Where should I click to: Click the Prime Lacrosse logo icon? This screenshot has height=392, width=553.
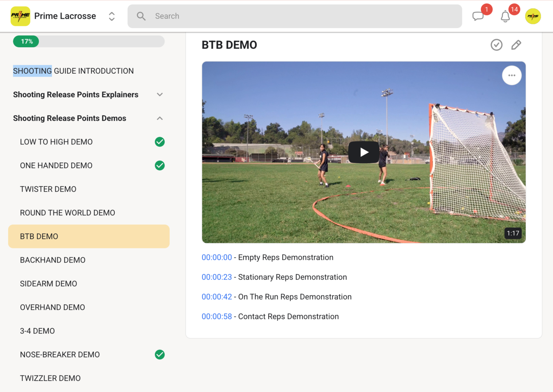point(20,16)
